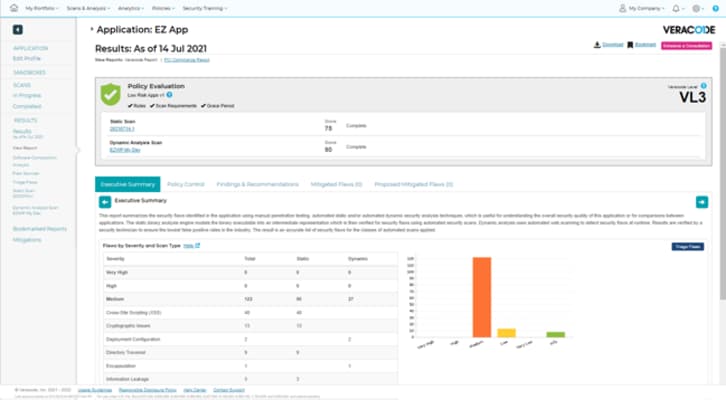
Task: Collapse the left sidebar with the arrow button
Action: click(x=17, y=29)
